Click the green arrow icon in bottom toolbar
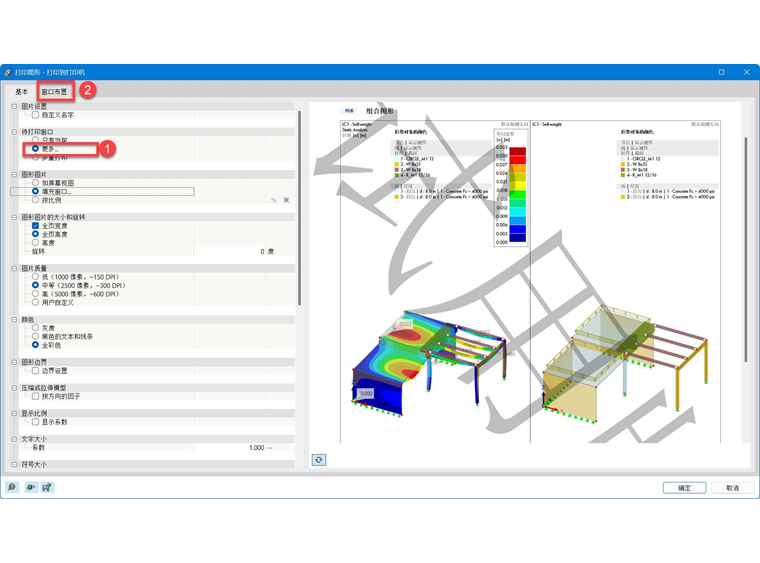This screenshot has height=563, width=760. click(x=30, y=487)
